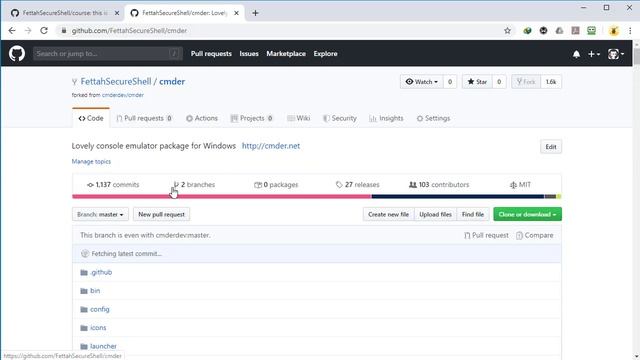This screenshot has height=360, width=640.
Task: Go to Issues in top navigation
Action: pos(249,53)
